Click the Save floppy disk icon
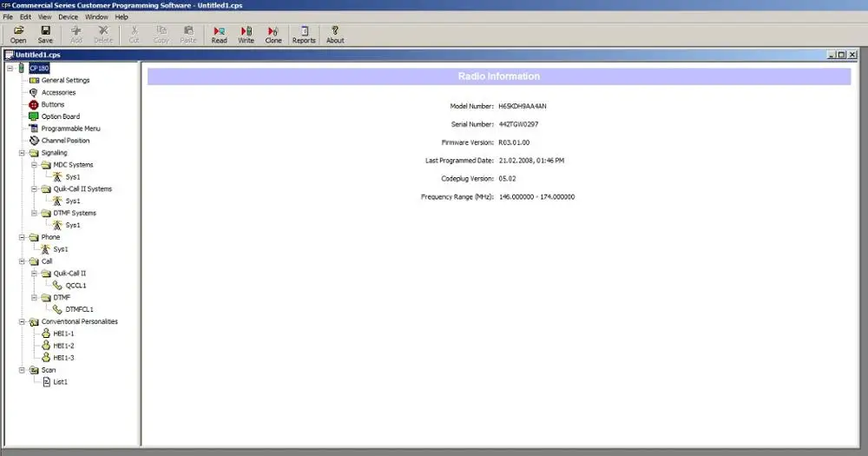This screenshot has height=456, width=868. click(x=45, y=30)
